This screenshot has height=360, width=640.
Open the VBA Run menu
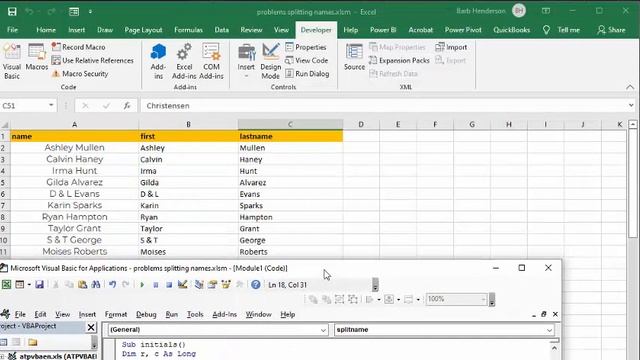[x=171, y=314]
